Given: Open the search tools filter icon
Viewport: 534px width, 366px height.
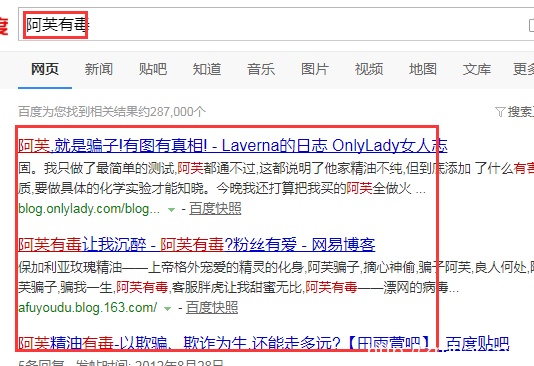Looking at the screenshot, I should 500,112.
